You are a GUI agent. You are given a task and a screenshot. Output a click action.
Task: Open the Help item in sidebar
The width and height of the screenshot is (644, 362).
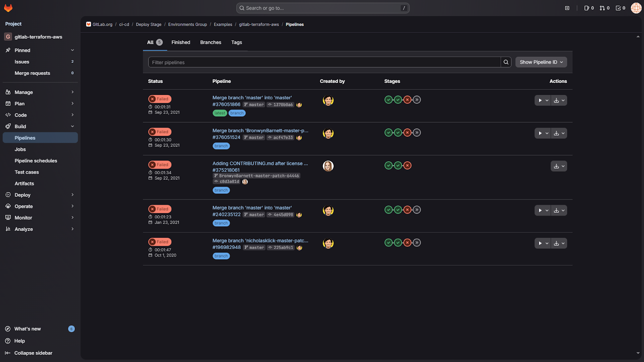pos(40,341)
